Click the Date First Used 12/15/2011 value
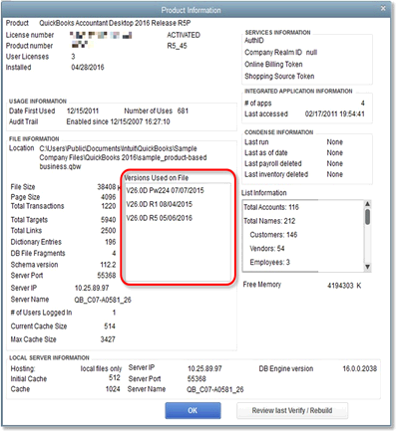 (83, 111)
